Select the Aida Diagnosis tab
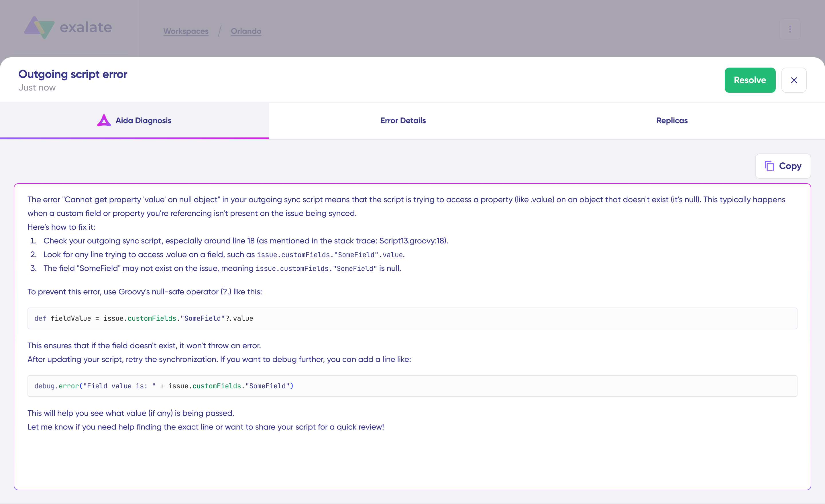Image resolution: width=825 pixels, height=504 pixels. click(x=143, y=121)
